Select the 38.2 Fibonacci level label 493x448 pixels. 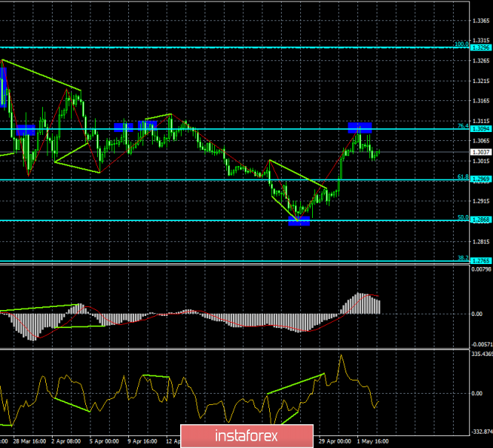click(x=461, y=258)
